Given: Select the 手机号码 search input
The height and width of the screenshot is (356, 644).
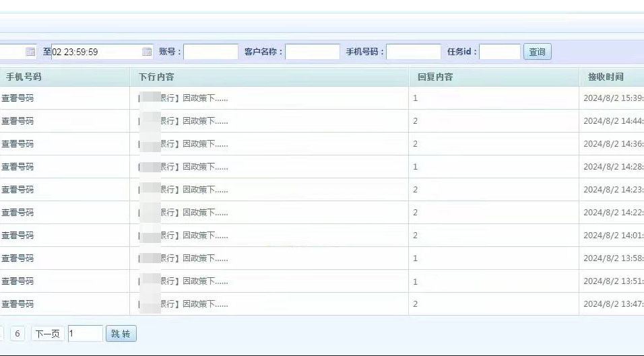Looking at the screenshot, I should (414, 52).
